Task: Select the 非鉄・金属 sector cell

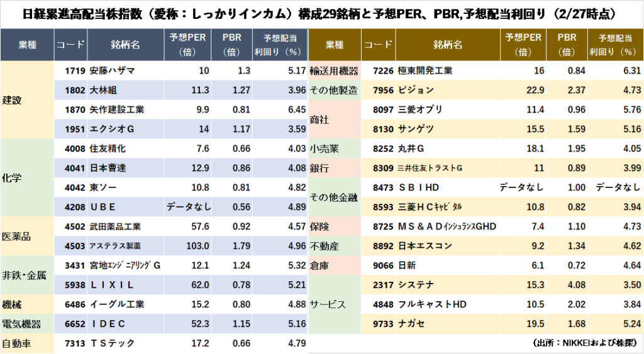Action: [27, 275]
